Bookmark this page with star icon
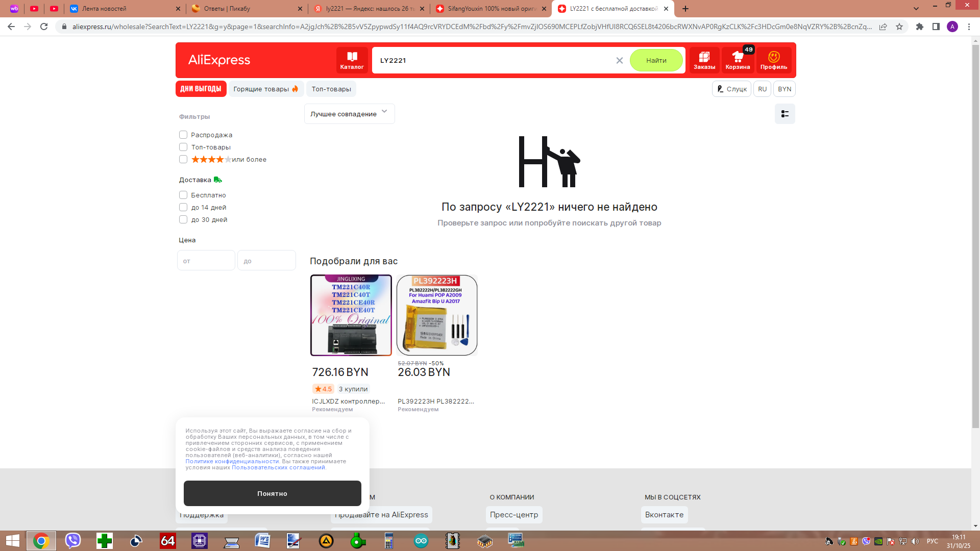Screen dimensions: 980x551 tap(899, 27)
